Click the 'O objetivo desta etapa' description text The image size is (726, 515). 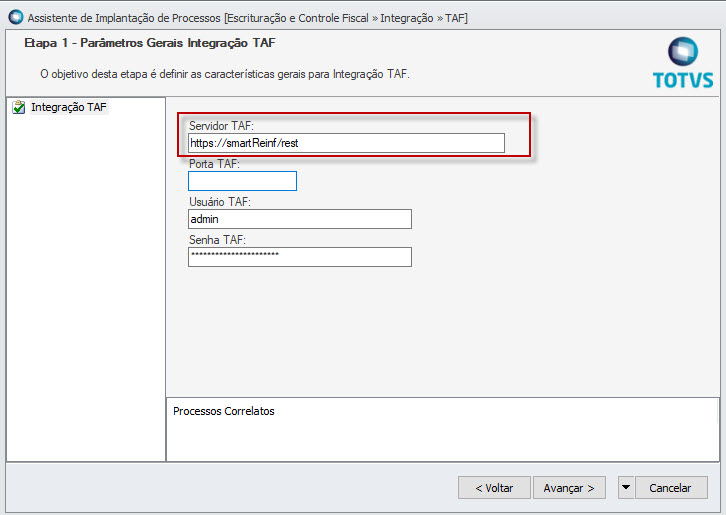[x=225, y=74]
